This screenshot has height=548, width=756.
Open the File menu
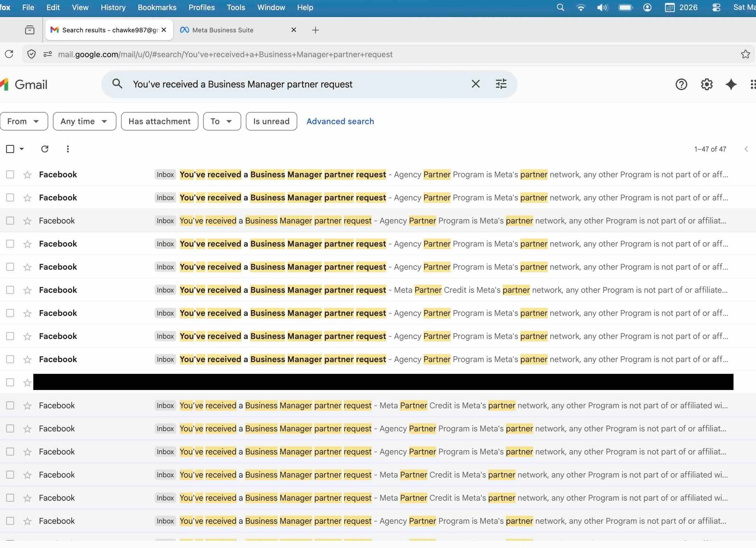(x=28, y=7)
